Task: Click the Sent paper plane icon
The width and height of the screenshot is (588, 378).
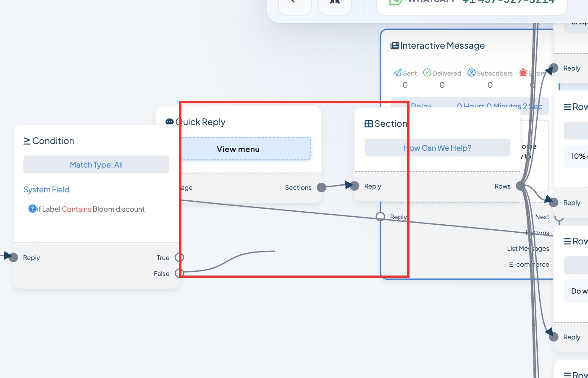Action: tap(397, 73)
